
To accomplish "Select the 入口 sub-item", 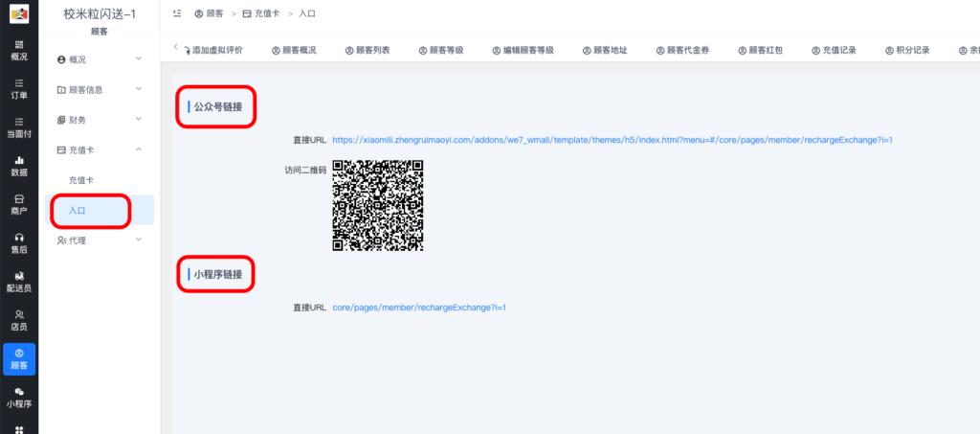I will pos(100,210).
